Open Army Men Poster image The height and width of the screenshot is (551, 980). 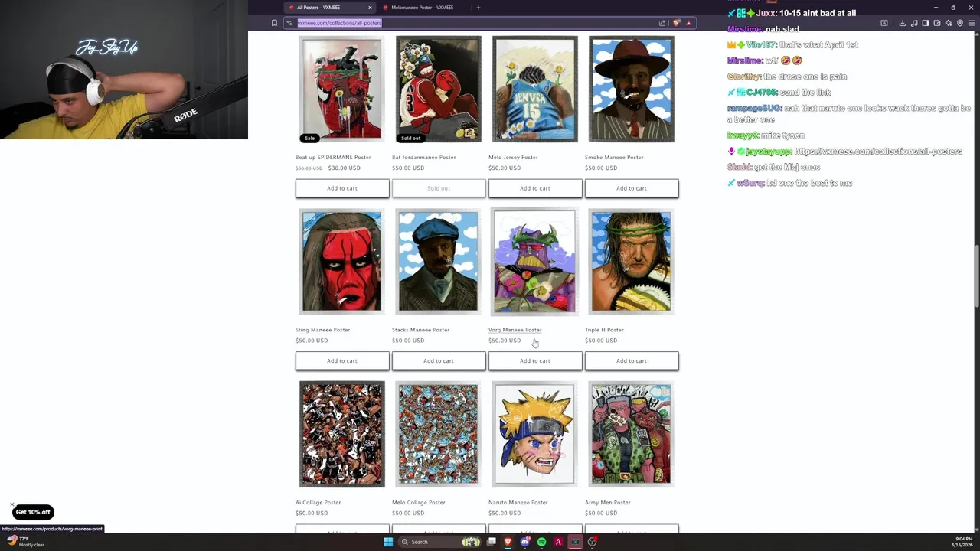pos(631,434)
